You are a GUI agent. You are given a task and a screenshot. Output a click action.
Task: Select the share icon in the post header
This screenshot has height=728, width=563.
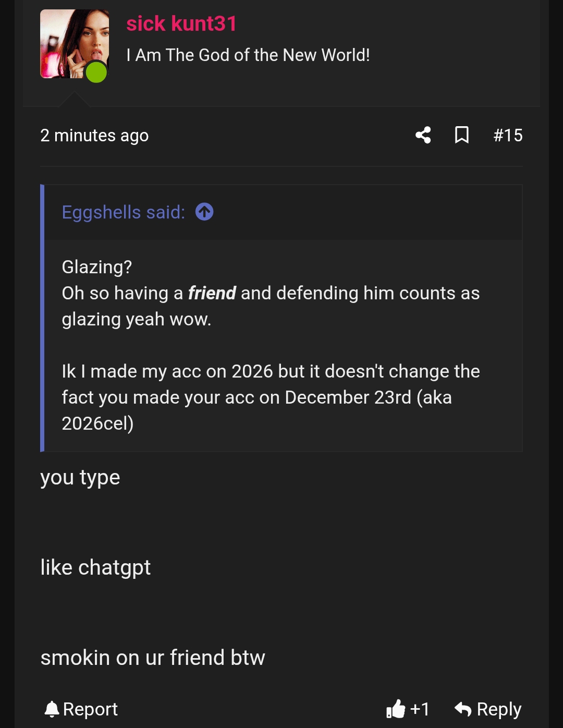423,135
